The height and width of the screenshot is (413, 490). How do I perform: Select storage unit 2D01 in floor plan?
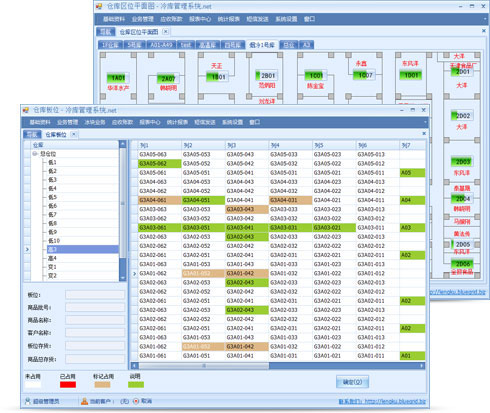point(462,72)
